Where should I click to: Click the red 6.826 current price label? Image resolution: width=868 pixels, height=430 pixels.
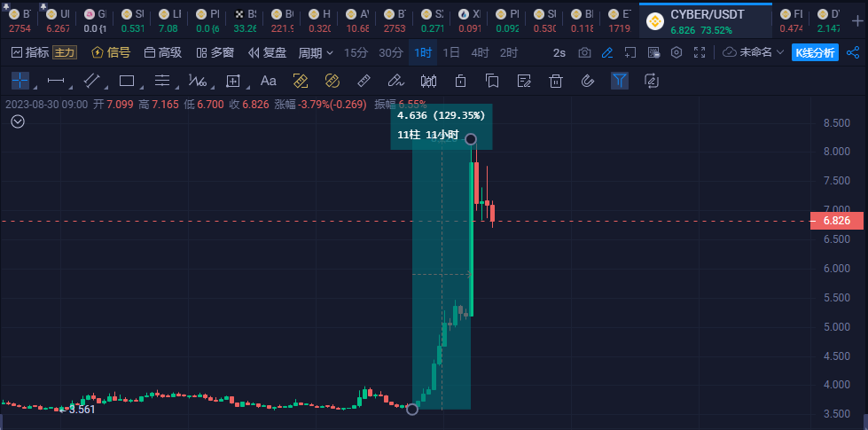836,221
